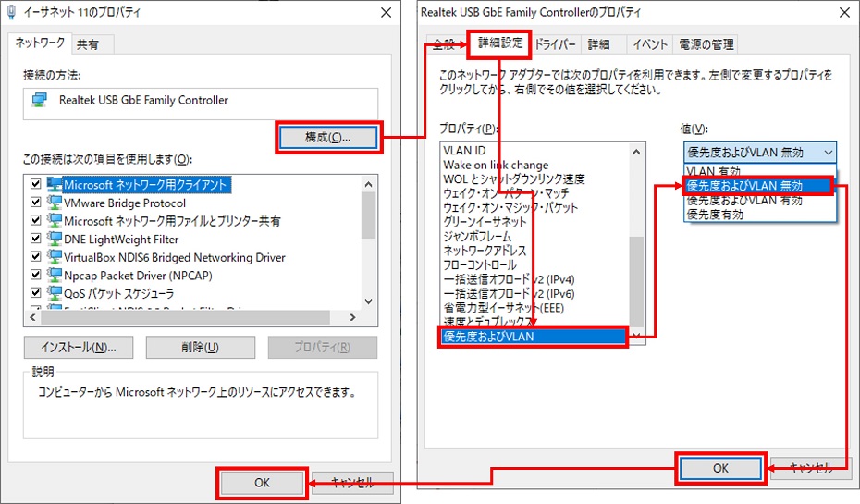Image resolution: width=860 pixels, height=504 pixels.
Task: Click the VirtualBox NDIS6 Bridged Networking icon
Action: click(x=54, y=258)
